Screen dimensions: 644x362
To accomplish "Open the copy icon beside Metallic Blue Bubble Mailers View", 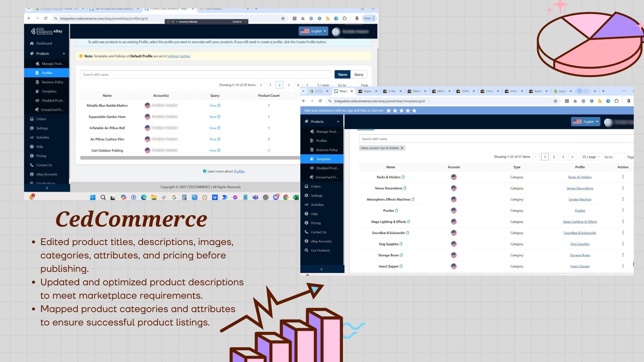I will pos(219,106).
